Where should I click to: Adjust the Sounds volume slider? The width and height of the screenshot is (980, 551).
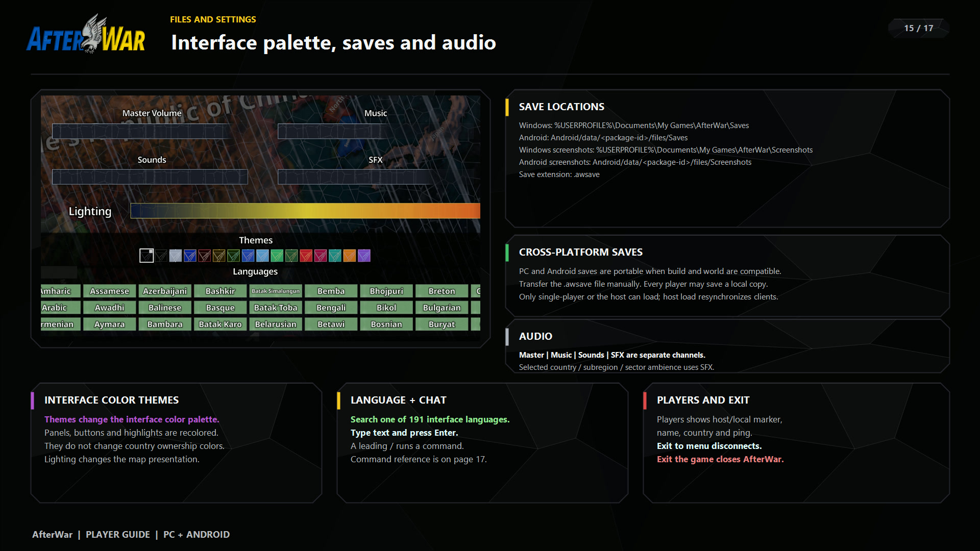click(x=150, y=177)
